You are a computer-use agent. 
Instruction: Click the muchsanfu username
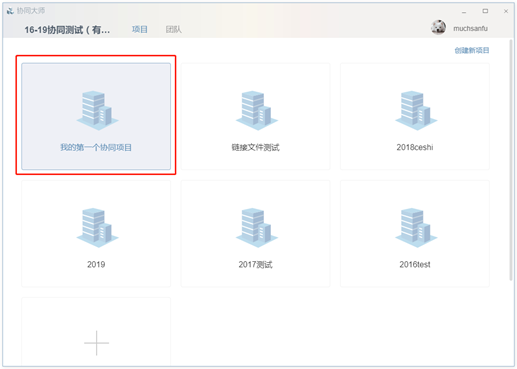coord(470,29)
